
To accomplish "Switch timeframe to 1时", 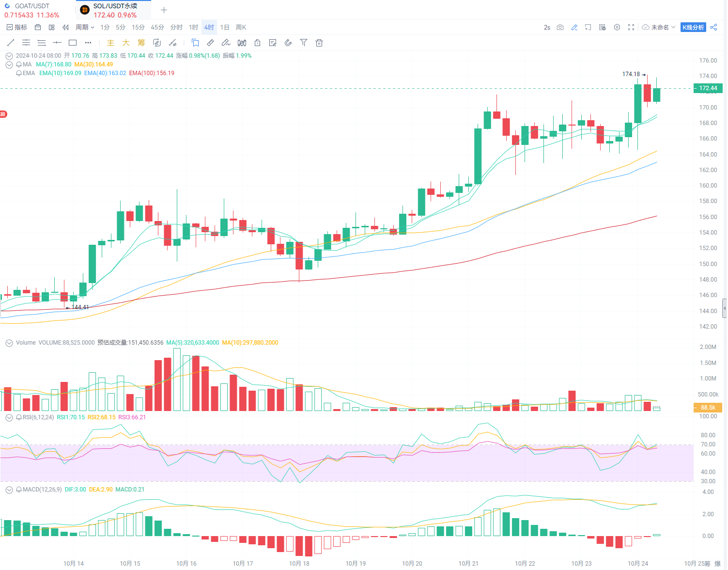I will coord(193,27).
